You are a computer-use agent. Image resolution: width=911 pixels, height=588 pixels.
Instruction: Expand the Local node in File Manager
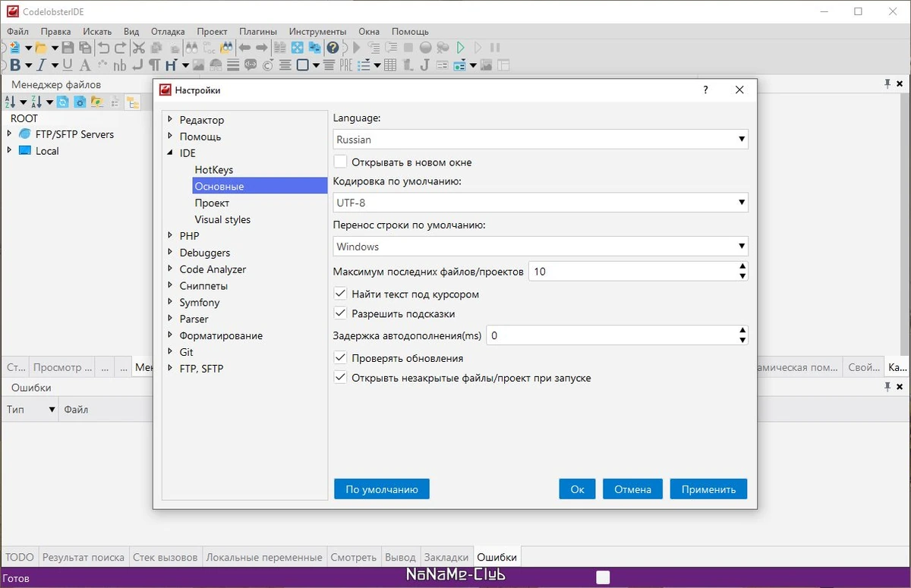9,151
